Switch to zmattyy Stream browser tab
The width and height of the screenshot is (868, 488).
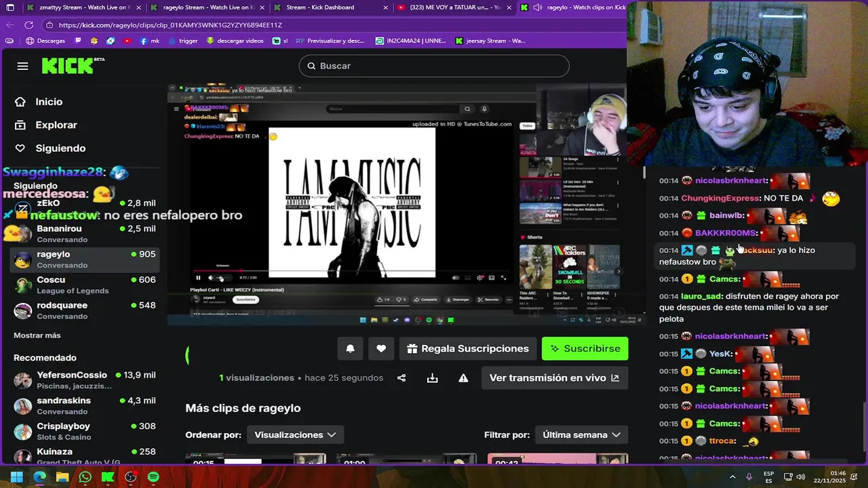coord(84,7)
